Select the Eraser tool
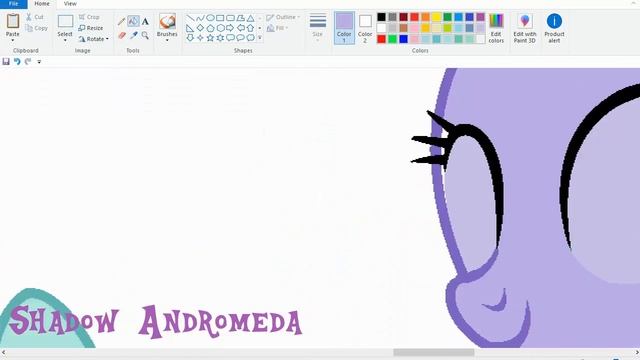 [122, 36]
